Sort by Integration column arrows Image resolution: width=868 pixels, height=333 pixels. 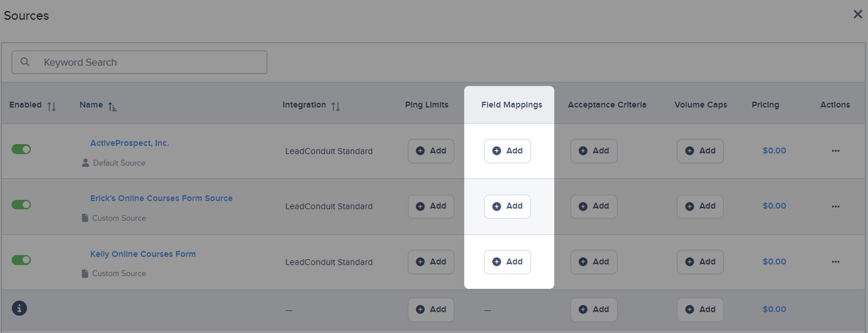tap(335, 107)
